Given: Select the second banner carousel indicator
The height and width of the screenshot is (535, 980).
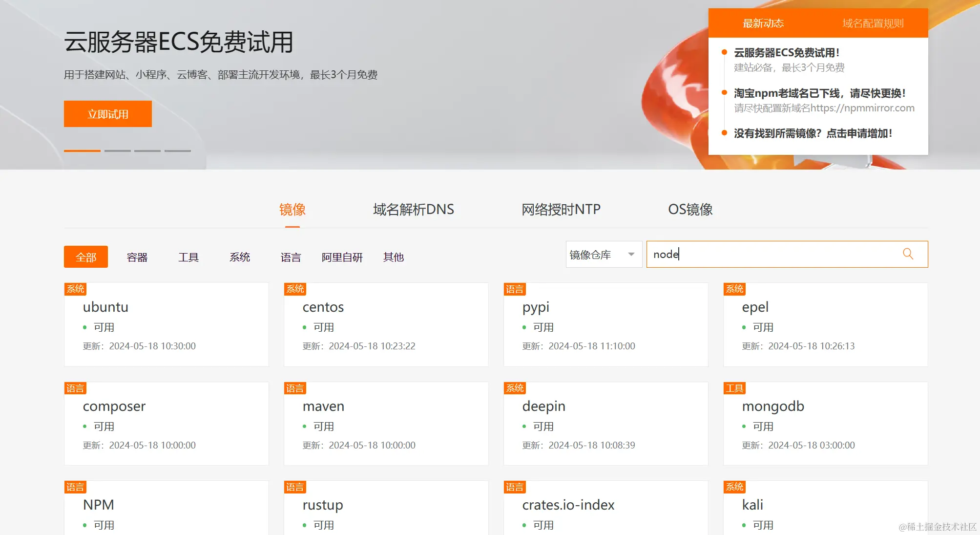Looking at the screenshot, I should pos(117,150).
